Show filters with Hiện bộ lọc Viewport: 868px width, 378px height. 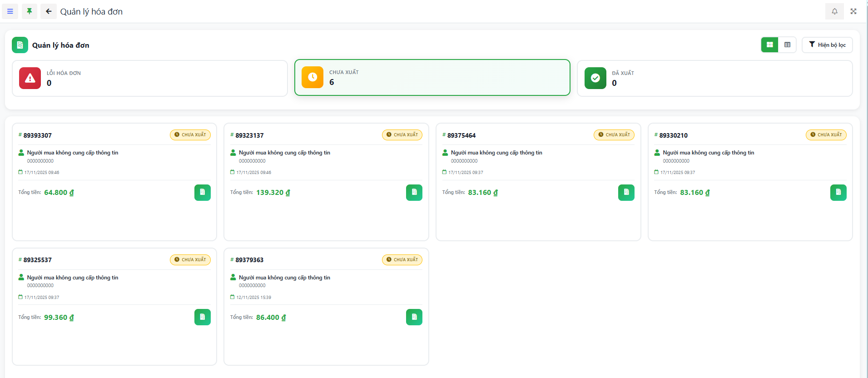click(x=827, y=45)
